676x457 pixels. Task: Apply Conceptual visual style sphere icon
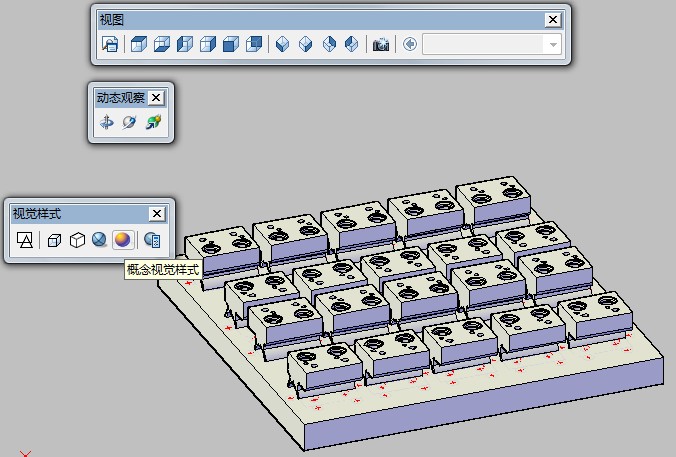click(x=122, y=240)
